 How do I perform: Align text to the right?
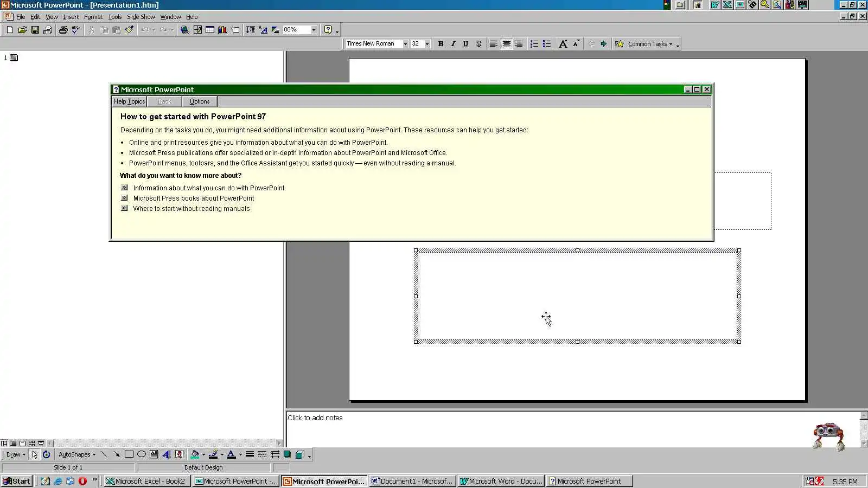coord(519,44)
